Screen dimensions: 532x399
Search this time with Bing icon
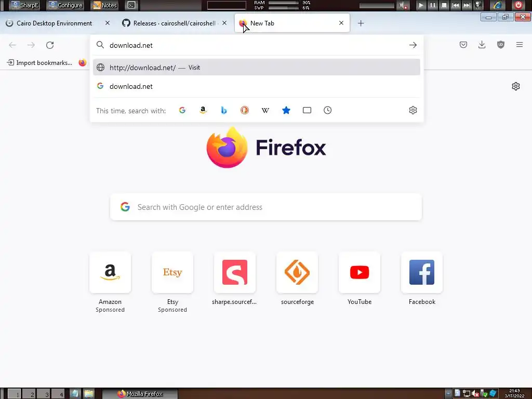tap(223, 110)
